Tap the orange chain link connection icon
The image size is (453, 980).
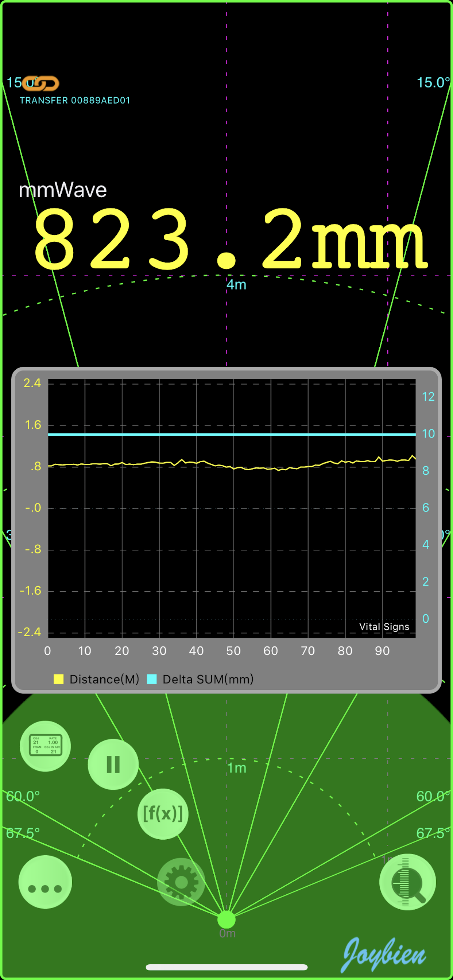(40, 83)
